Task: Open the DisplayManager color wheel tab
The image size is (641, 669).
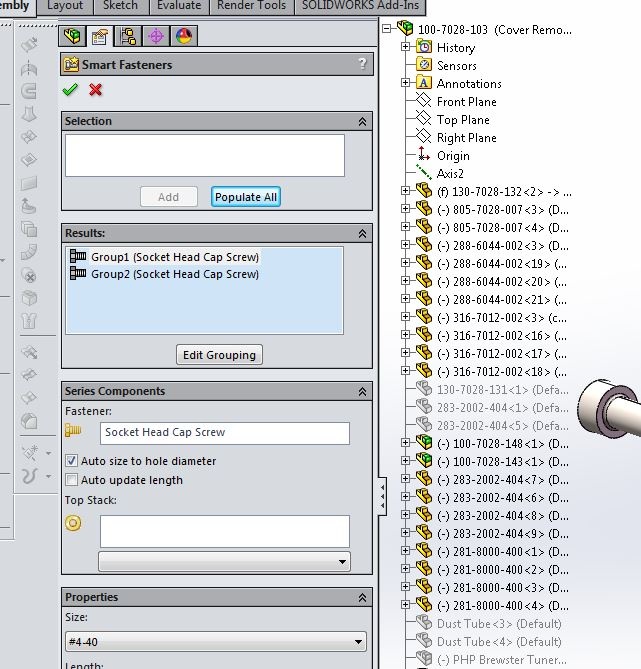Action: click(184, 36)
